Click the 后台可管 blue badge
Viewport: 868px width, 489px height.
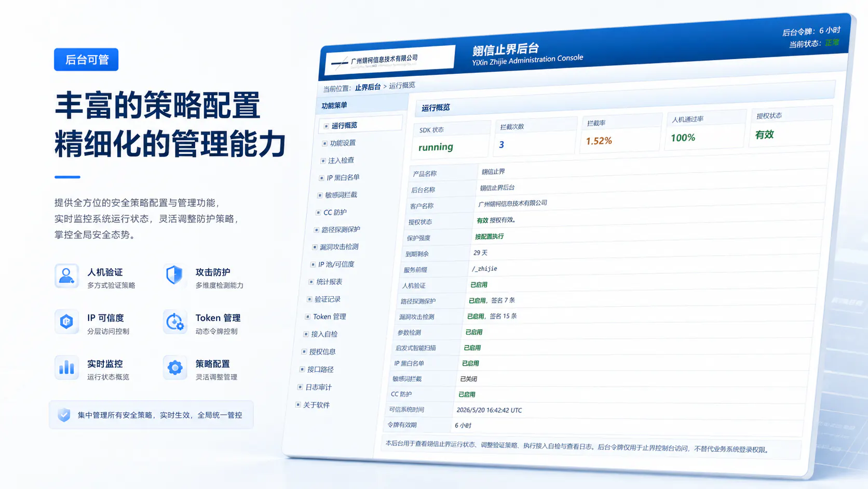click(x=86, y=60)
